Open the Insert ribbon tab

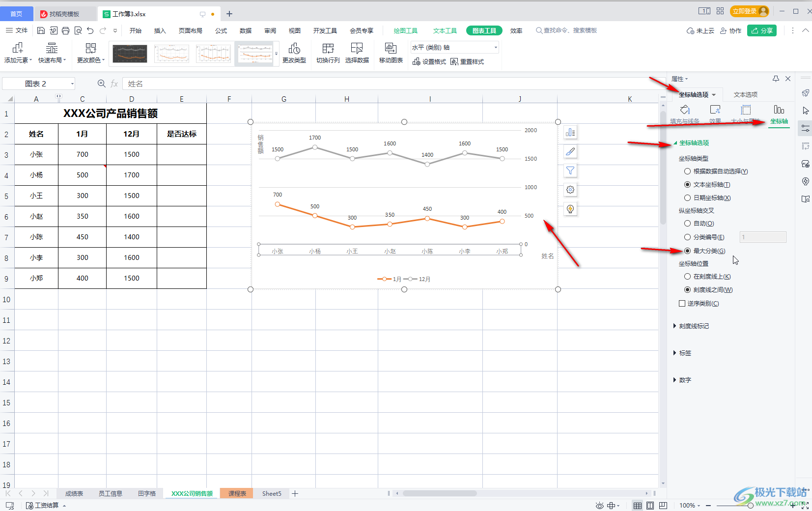(x=160, y=30)
